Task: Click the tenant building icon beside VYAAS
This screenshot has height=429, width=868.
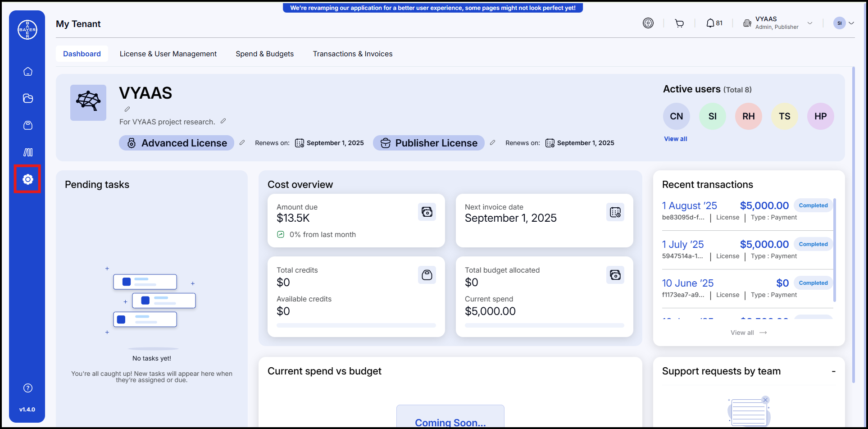Action: pos(747,23)
